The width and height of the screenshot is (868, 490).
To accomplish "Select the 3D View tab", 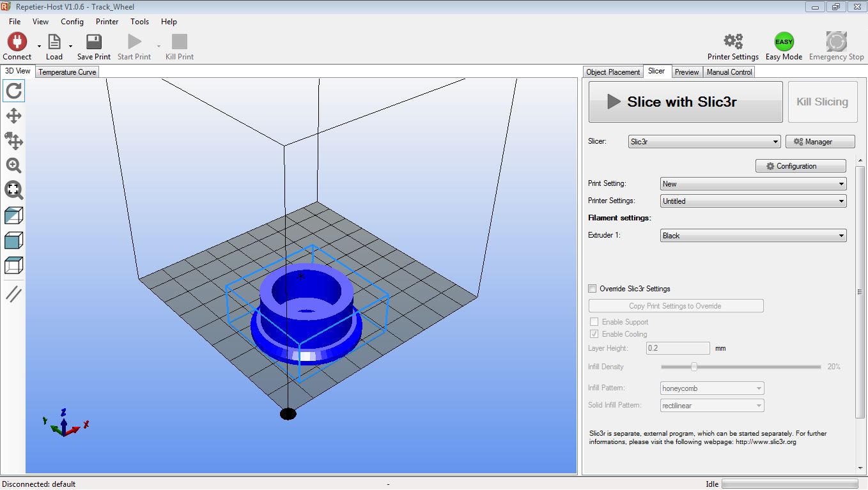I will (17, 71).
